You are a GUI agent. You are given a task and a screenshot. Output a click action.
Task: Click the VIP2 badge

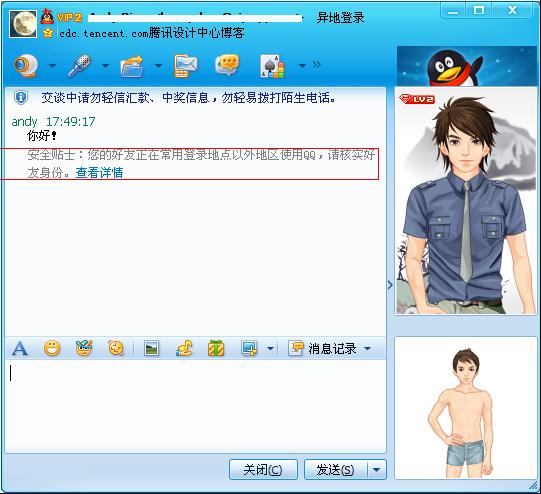69,18
